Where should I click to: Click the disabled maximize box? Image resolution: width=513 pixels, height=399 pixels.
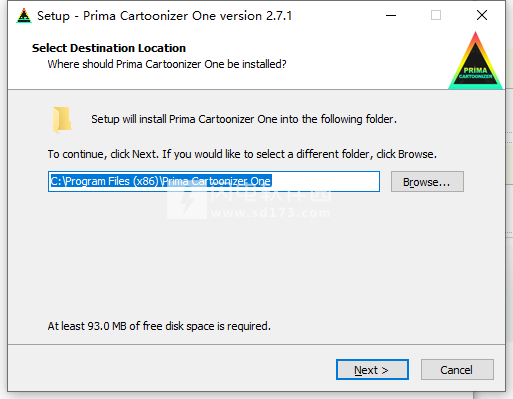[436, 15]
